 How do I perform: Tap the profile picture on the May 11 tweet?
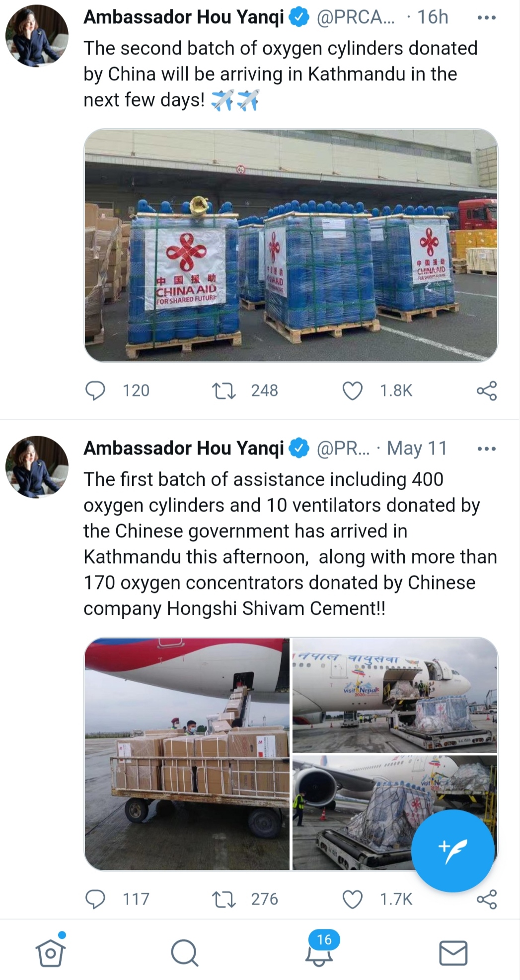37,466
